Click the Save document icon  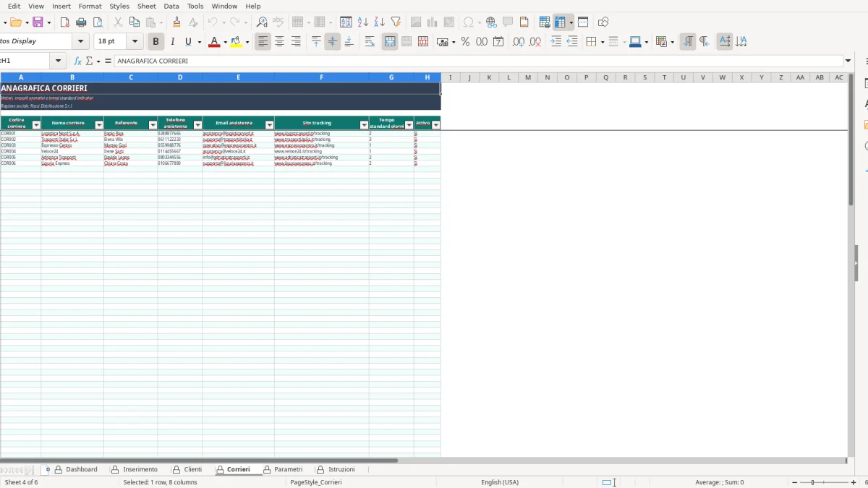point(38,22)
